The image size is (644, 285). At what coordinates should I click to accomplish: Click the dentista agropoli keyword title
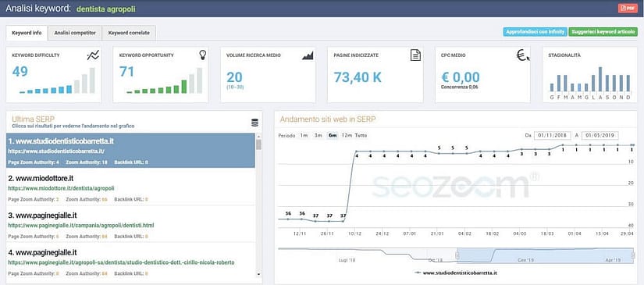(x=106, y=9)
